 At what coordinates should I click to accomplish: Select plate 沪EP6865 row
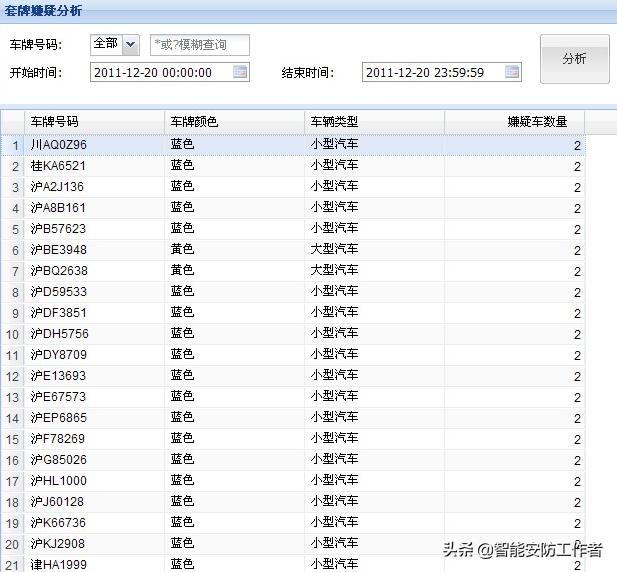pyautogui.click(x=293, y=418)
